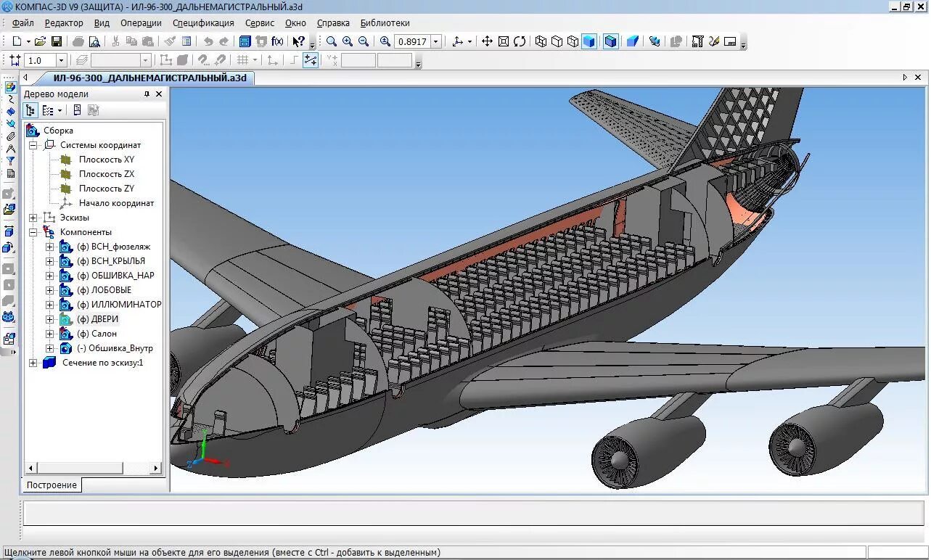This screenshot has height=560, width=931.
Task: Click the zoom by scale magnifier icon
Action: tap(385, 41)
